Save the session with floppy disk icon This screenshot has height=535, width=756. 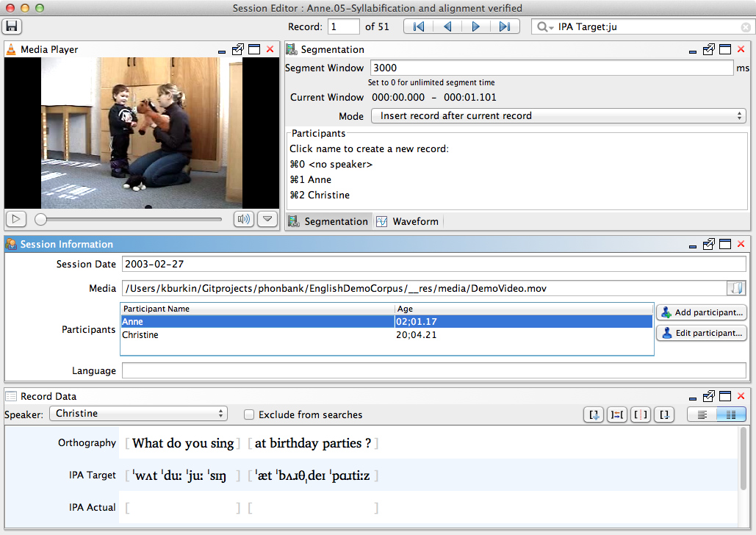(x=12, y=26)
